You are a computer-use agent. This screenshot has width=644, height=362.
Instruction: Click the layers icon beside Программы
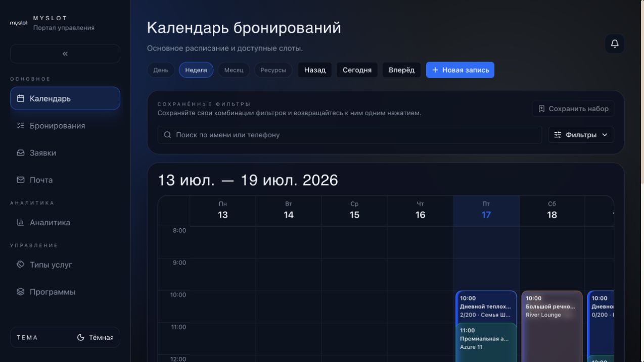coord(21,292)
